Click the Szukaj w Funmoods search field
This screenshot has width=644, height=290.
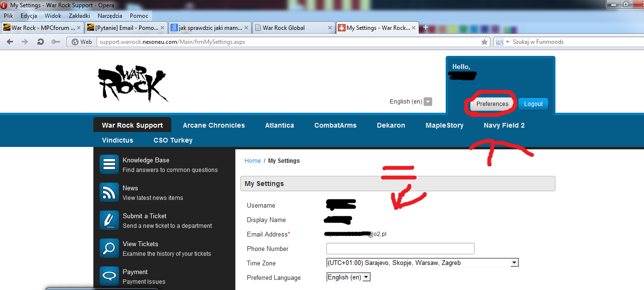[576, 42]
